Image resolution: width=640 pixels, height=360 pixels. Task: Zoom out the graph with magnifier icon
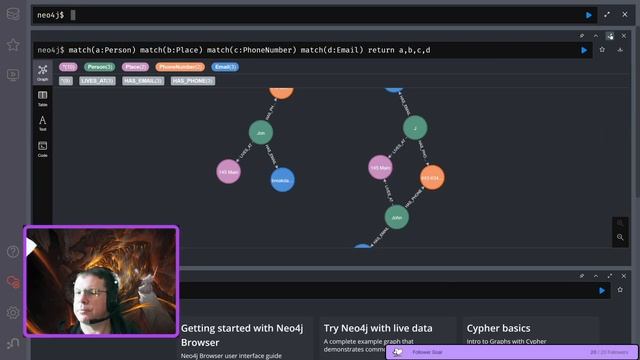click(x=620, y=237)
